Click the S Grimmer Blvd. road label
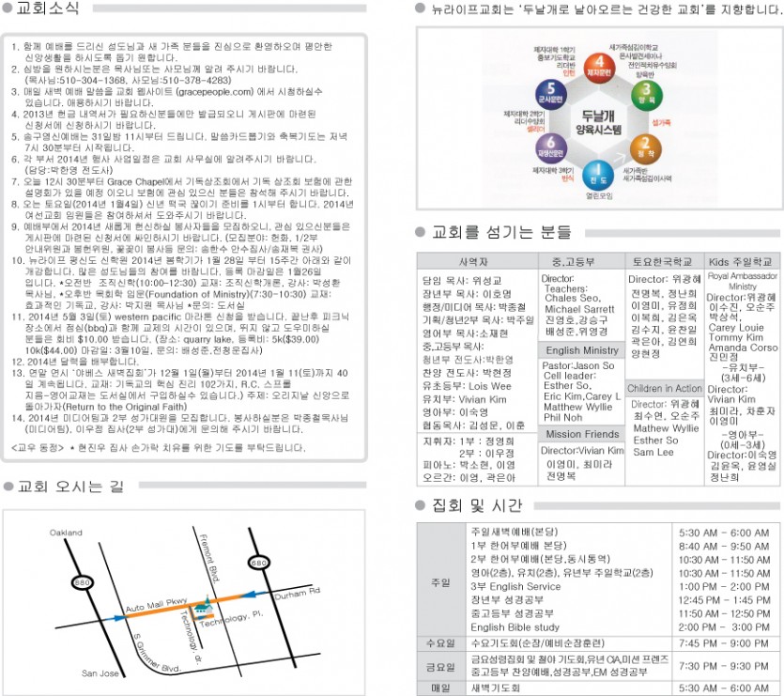Image resolution: width=784 pixels, height=696 pixels. [x=157, y=653]
